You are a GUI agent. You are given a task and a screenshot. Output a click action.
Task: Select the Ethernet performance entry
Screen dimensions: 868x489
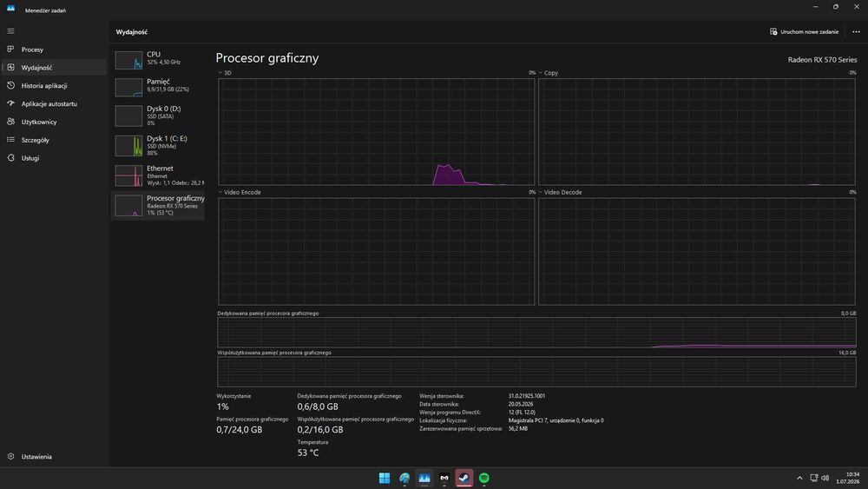tap(158, 175)
